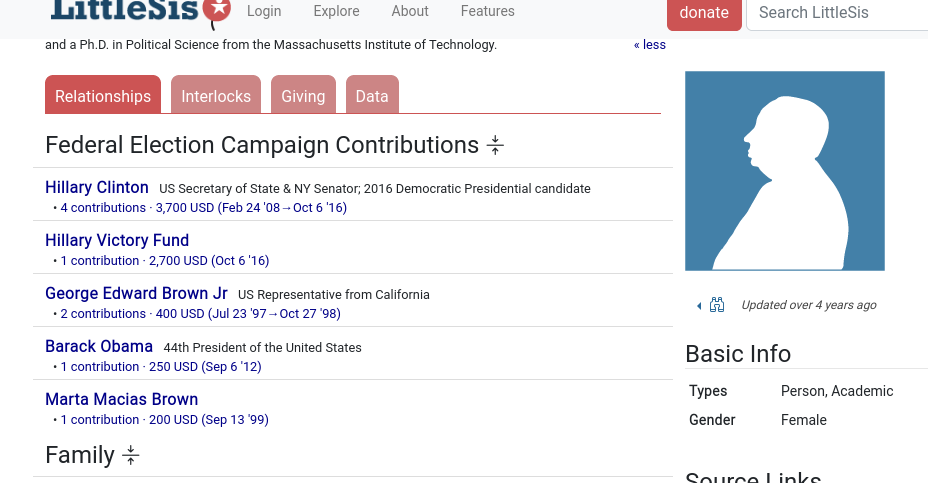
Task: Open the Features menu
Action: click(488, 11)
